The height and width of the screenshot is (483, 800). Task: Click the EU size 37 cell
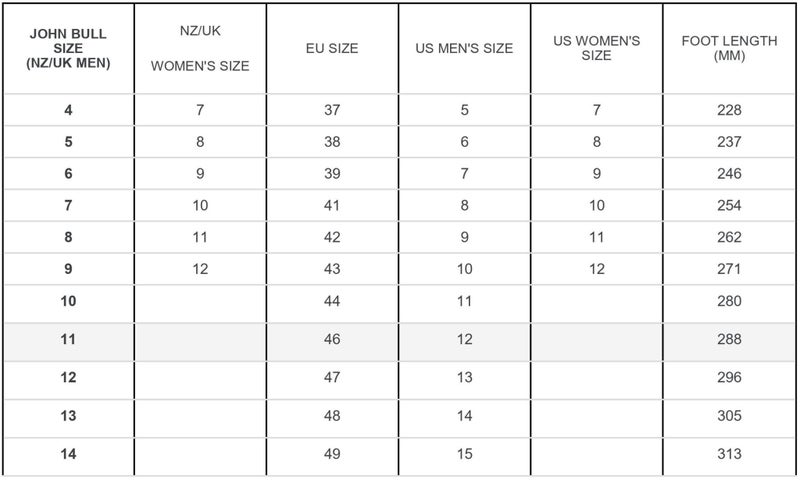click(x=332, y=110)
